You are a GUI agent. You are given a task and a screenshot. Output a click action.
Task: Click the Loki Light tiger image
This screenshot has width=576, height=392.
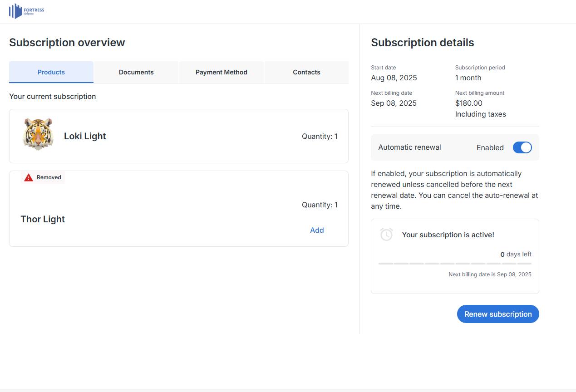[38, 134]
